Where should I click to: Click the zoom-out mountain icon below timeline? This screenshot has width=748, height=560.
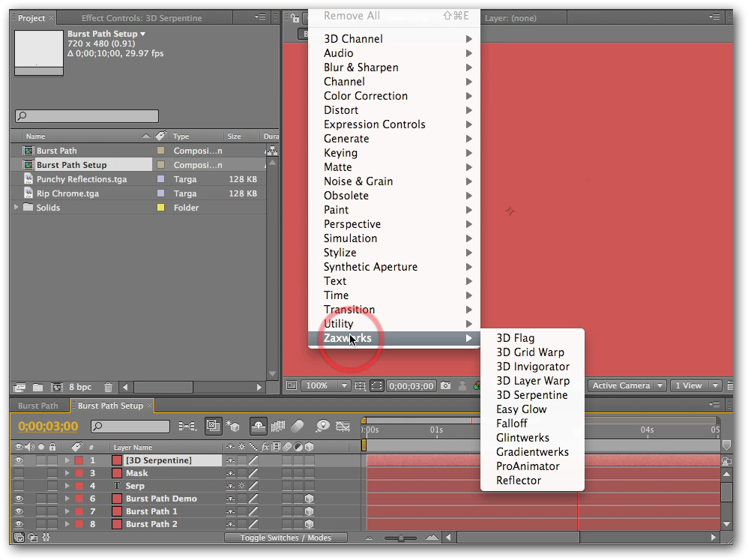[370, 538]
